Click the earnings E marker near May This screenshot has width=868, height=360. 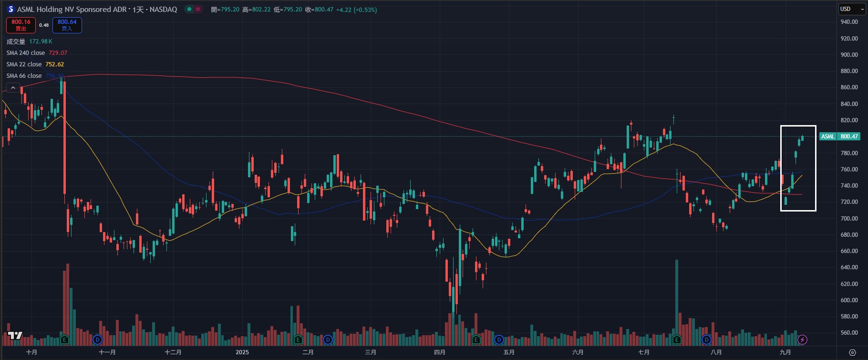click(x=476, y=340)
